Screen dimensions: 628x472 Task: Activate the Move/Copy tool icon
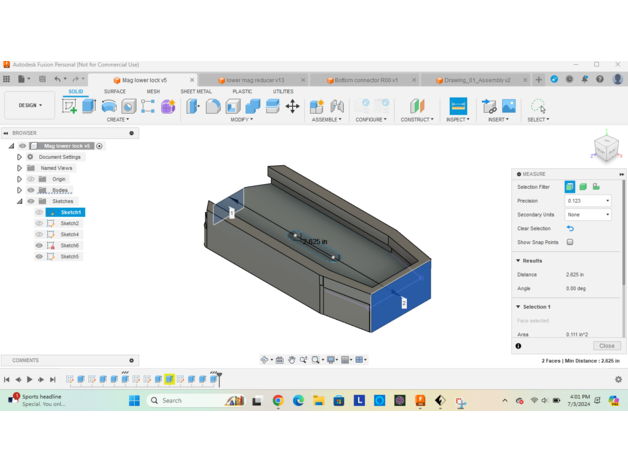(x=292, y=106)
